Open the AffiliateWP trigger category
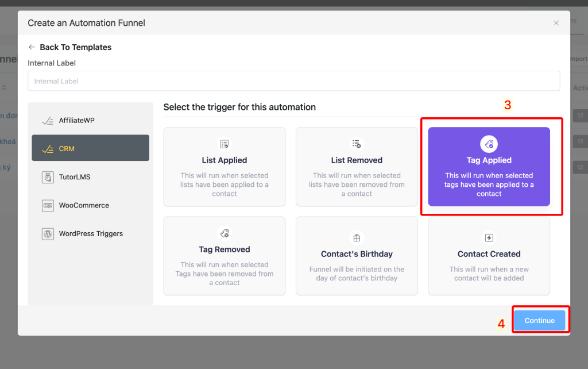This screenshot has height=369, width=588. [76, 121]
